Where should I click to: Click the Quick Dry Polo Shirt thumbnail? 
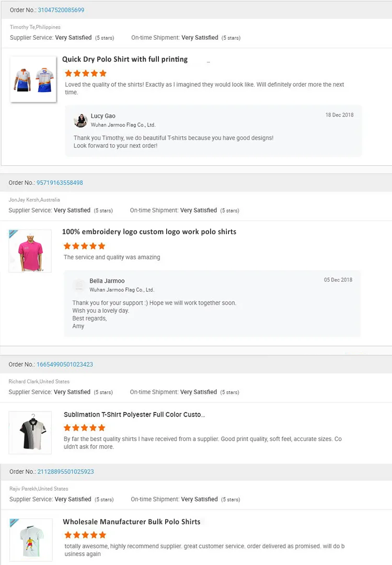point(33,79)
